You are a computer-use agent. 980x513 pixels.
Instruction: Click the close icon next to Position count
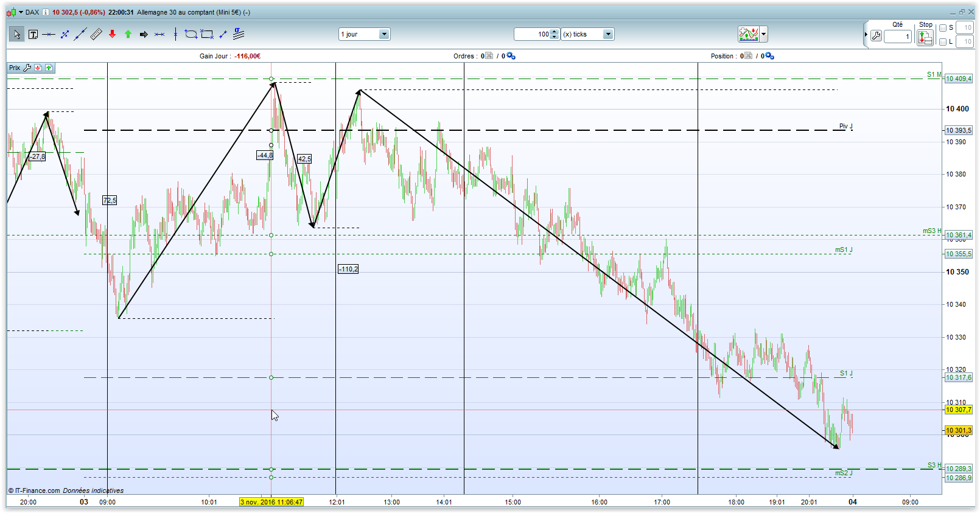(748, 56)
